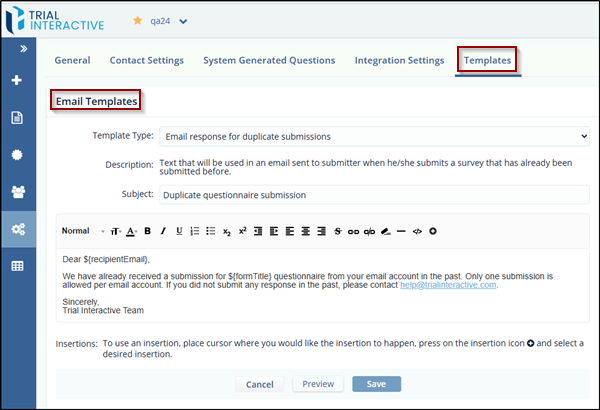Click the underline formatting icon
This screenshot has width=600, height=410.
tap(179, 231)
